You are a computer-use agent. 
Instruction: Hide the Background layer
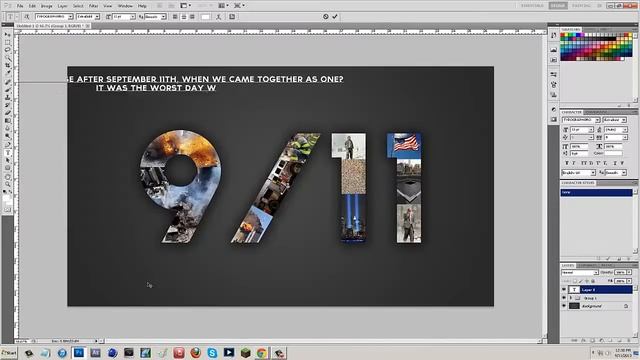[564, 306]
